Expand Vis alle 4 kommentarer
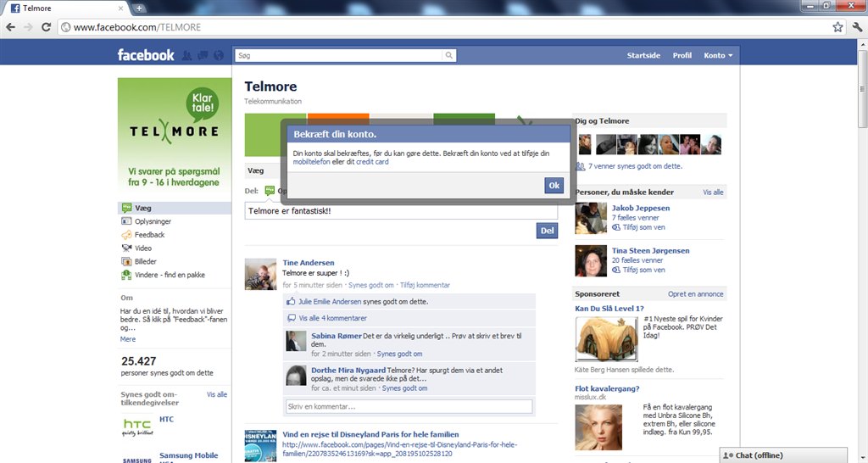The image size is (868, 463). tap(332, 319)
